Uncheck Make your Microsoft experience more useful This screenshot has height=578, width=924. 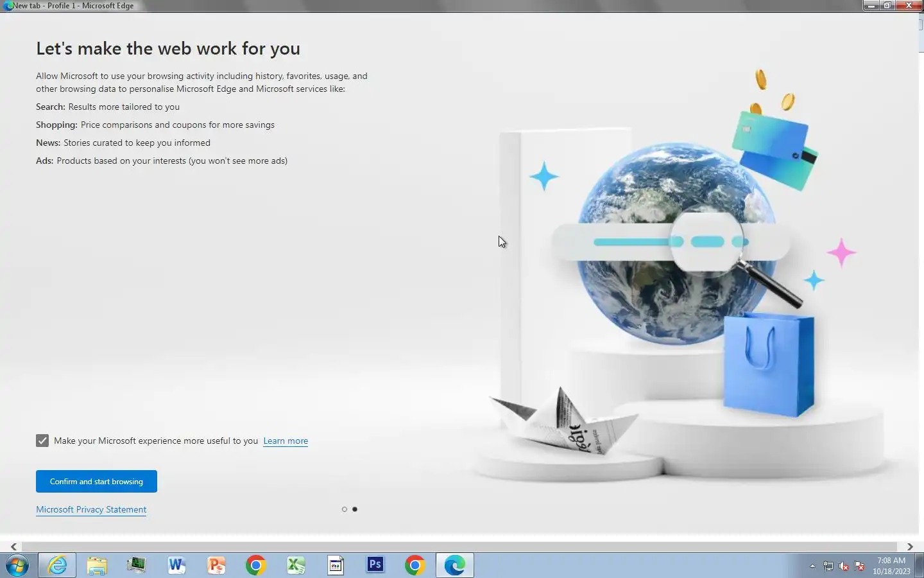tap(42, 441)
